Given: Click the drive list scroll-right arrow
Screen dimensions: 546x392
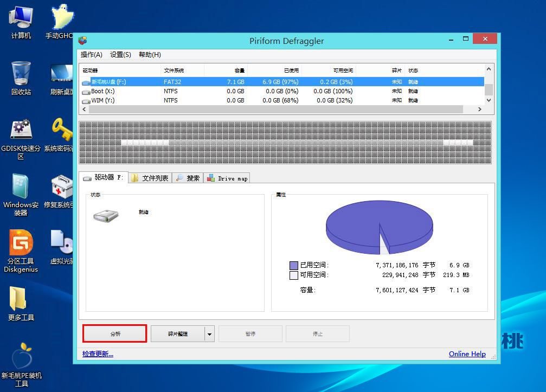Looking at the screenshot, I should [480, 110].
